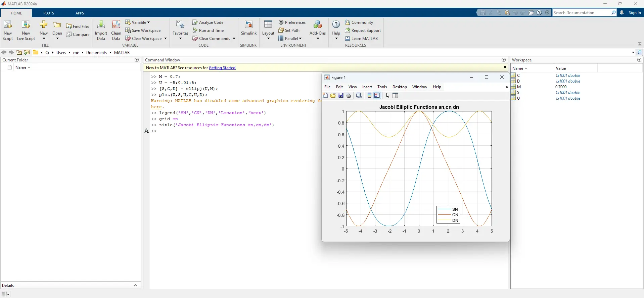Click the Sign In button
Image resolution: width=644 pixels, height=298 pixels.
634,13
